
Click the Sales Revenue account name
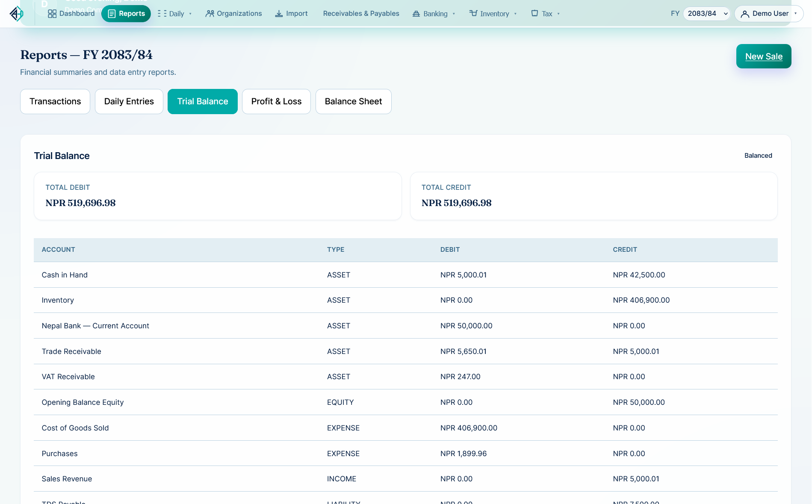[x=67, y=479]
